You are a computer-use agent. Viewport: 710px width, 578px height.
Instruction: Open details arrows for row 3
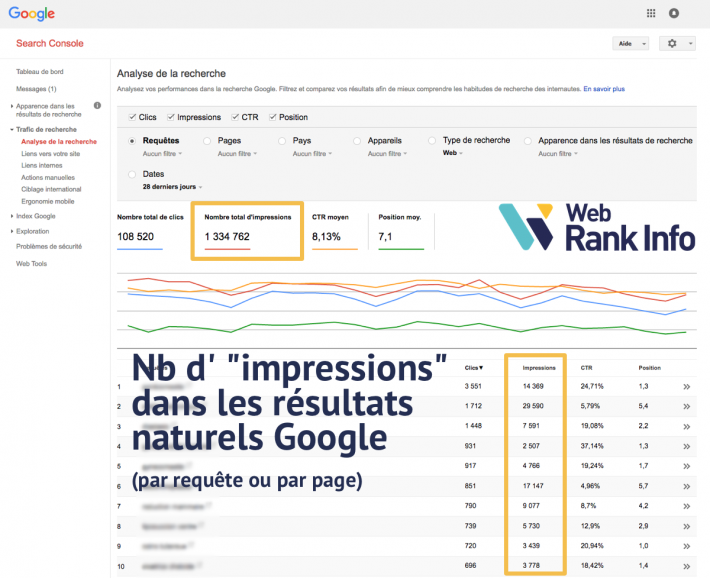tap(686, 426)
